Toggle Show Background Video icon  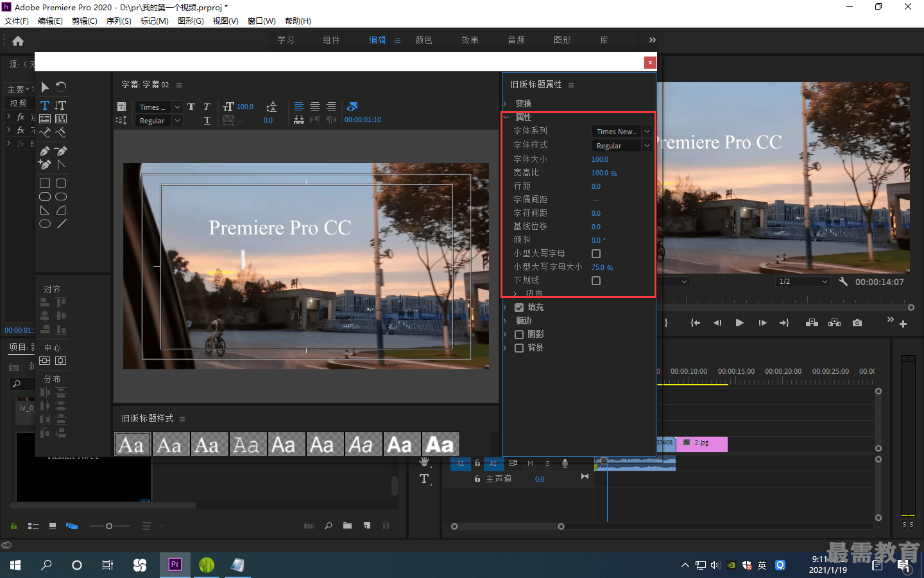pos(352,107)
